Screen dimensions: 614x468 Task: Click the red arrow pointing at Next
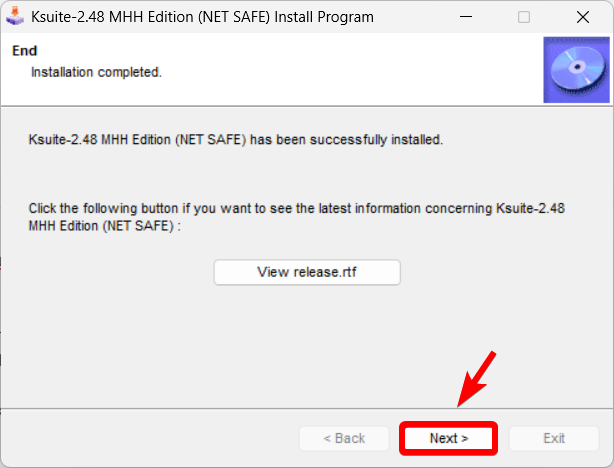coord(476,379)
